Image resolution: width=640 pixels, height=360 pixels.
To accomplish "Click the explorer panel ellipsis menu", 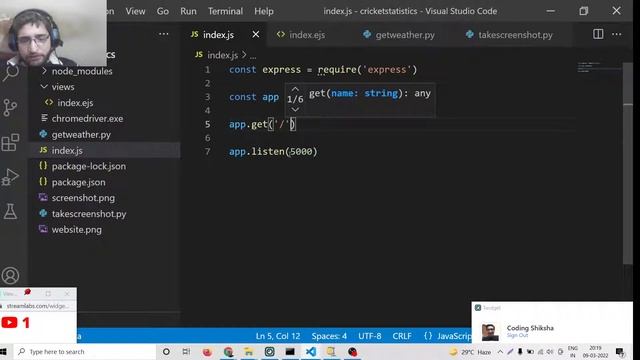I will coord(164,34).
